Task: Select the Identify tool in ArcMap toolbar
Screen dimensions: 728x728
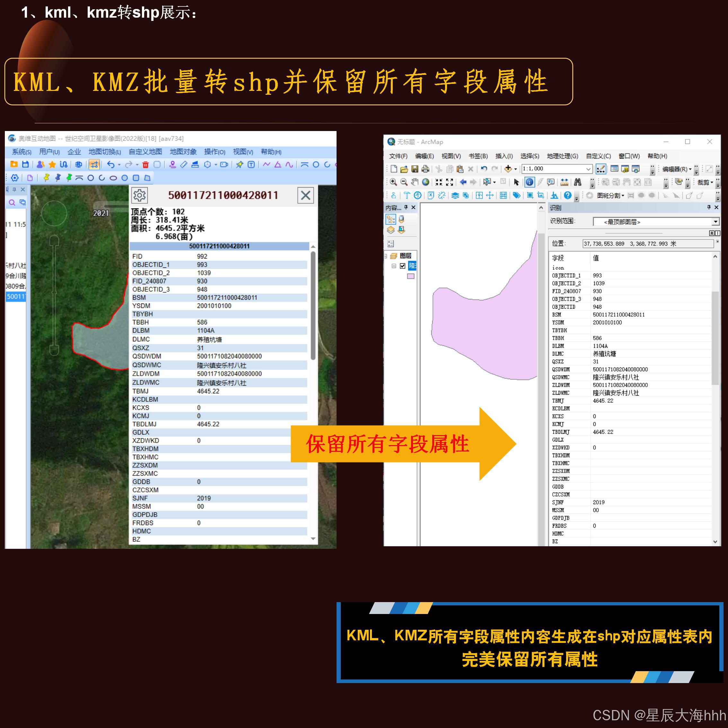Action: (x=530, y=182)
